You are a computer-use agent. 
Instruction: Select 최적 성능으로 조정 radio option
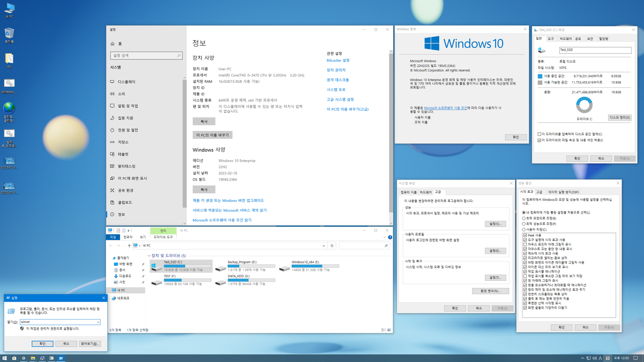[539, 224]
